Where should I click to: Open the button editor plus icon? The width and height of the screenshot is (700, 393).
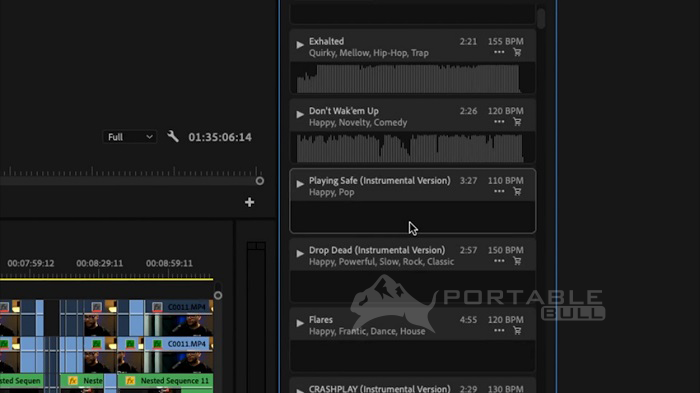[250, 202]
